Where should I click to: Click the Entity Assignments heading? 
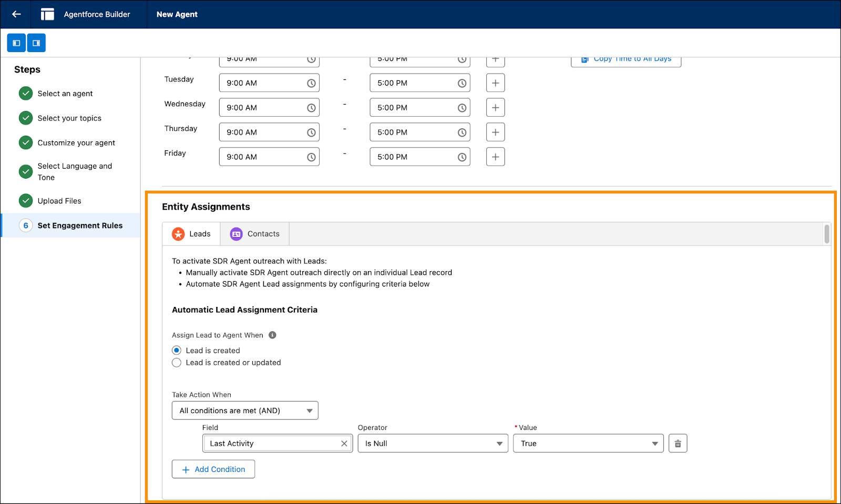(x=206, y=207)
